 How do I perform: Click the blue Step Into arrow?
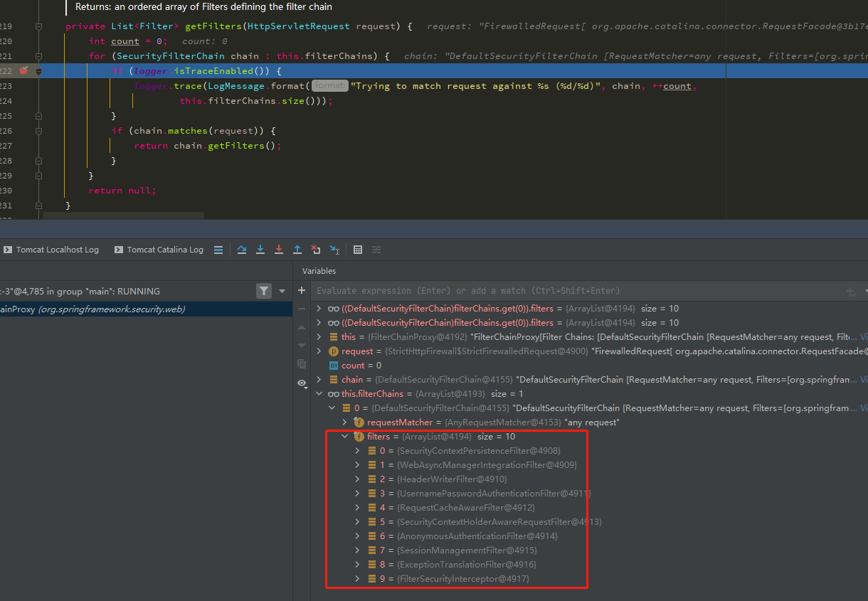[x=260, y=250]
